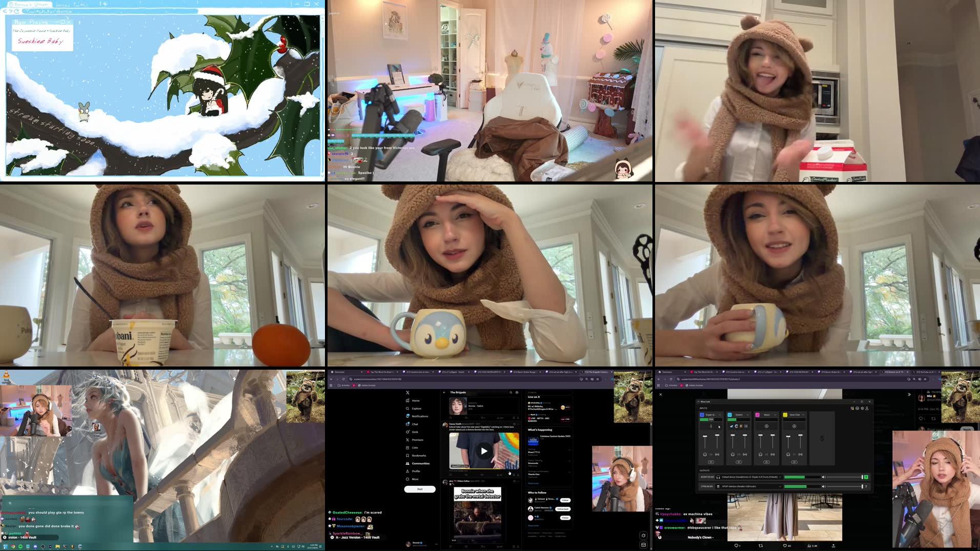Open the Wave Link settings gear
The width and height of the screenshot is (980, 551).
point(862,409)
